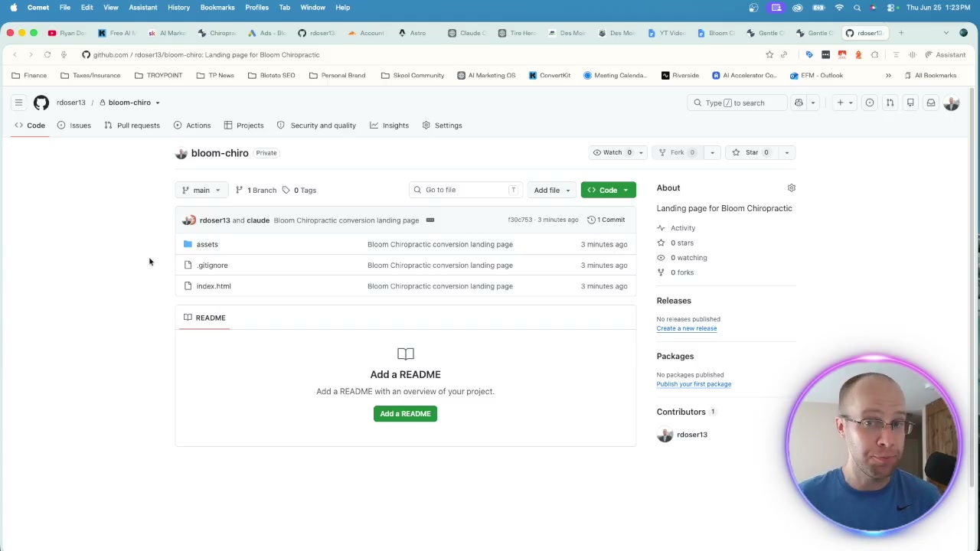View 0 Tags list
Viewport: 980px width, 551px height.
(x=299, y=190)
